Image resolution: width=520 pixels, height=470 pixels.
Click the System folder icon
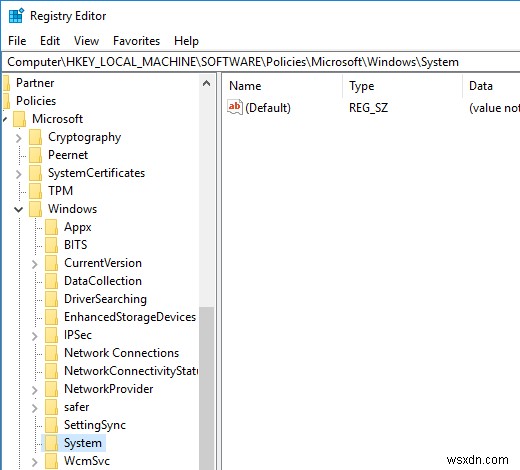51,443
